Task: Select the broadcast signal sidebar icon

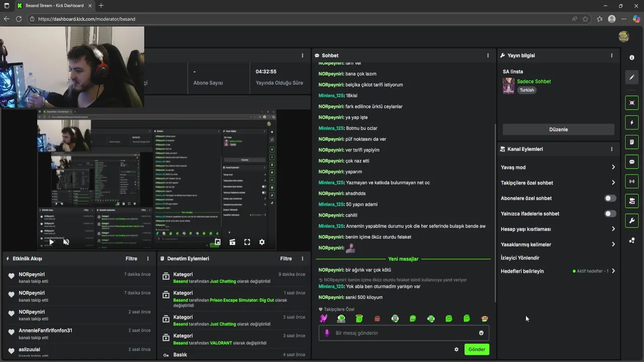Action: pos(632,182)
